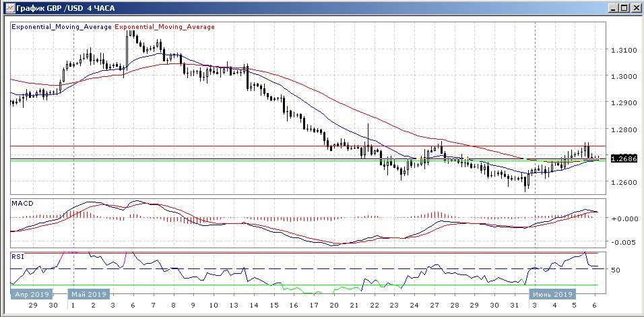Click the current price tag 1.2686
The width and height of the screenshot is (644, 317).
624,158
